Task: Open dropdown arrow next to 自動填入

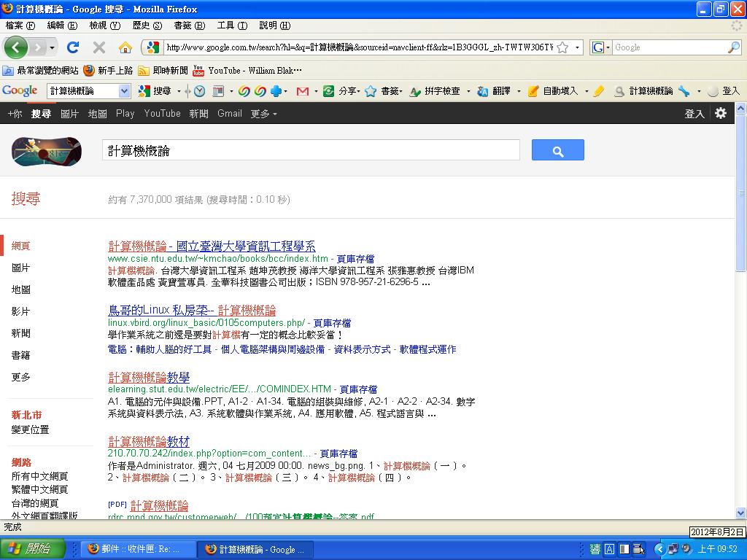Action: (587, 91)
